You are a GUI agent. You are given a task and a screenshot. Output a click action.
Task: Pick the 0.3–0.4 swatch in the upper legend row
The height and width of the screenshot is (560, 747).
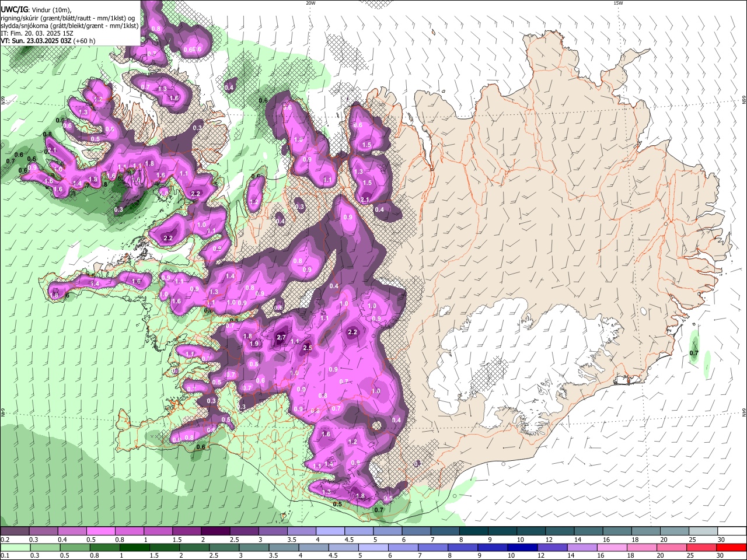tap(43, 531)
